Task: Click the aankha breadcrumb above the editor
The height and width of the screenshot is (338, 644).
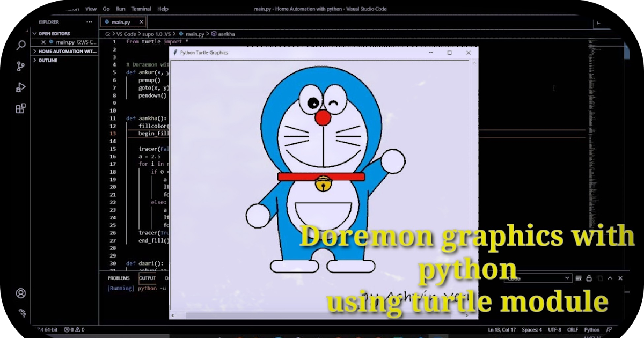Action: [x=223, y=33]
